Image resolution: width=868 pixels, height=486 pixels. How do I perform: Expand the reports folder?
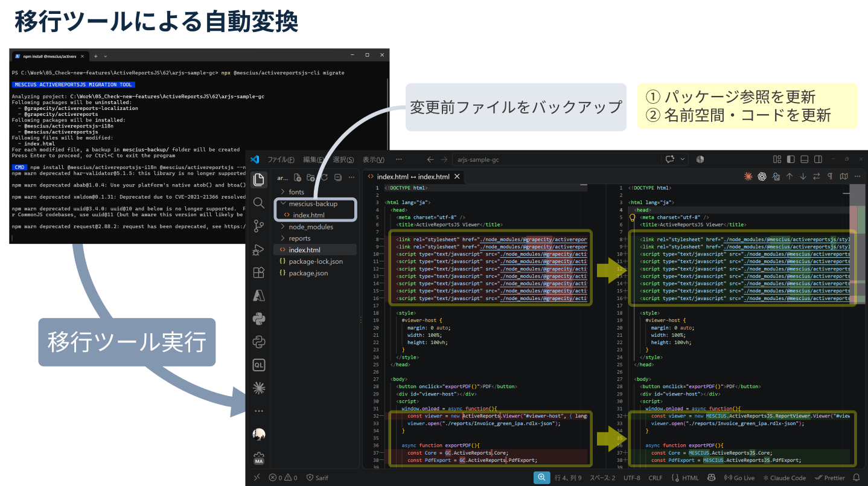pos(314,238)
